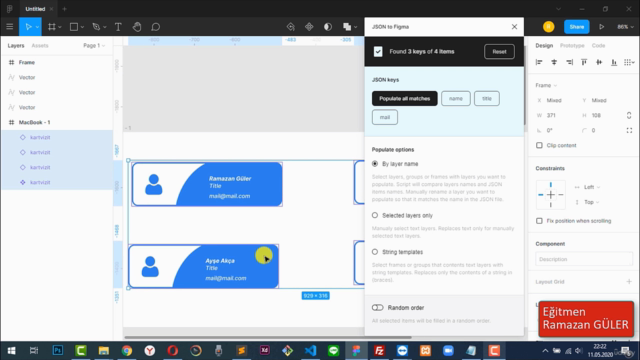This screenshot has width=640, height=360.
Task: Click the Align top icon
Action: 584,62
